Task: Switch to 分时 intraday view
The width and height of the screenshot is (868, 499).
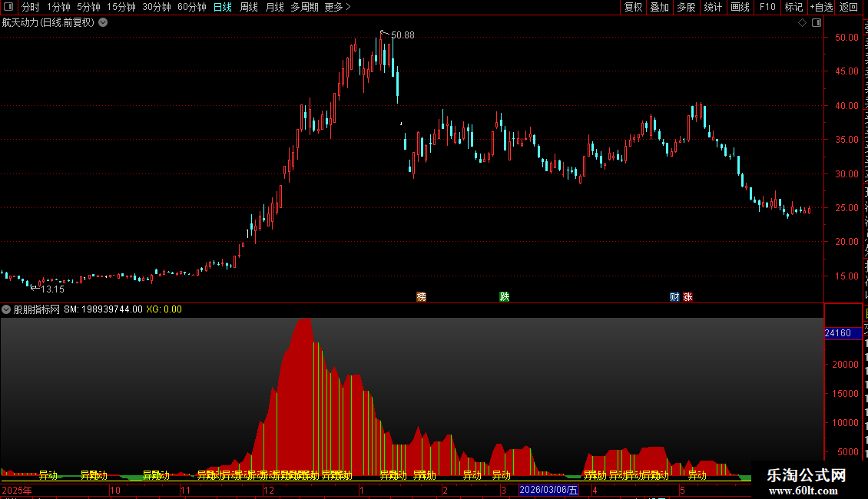Action: (x=31, y=7)
